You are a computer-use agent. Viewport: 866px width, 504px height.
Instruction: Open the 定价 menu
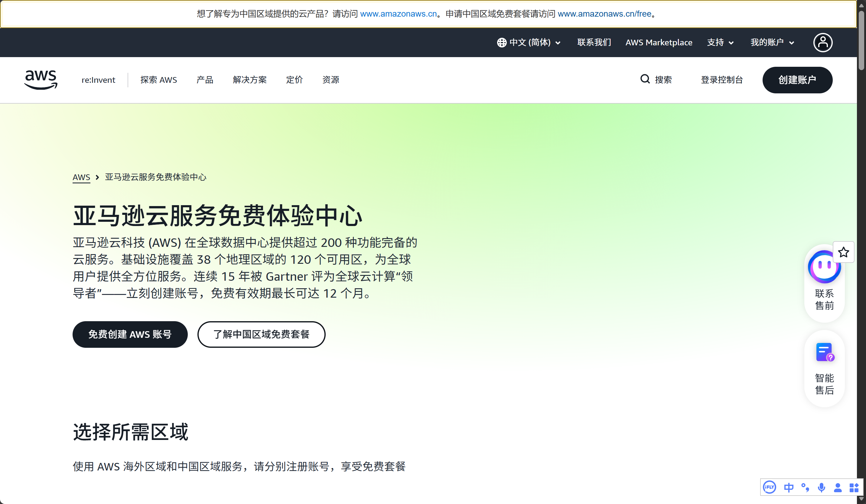[295, 80]
